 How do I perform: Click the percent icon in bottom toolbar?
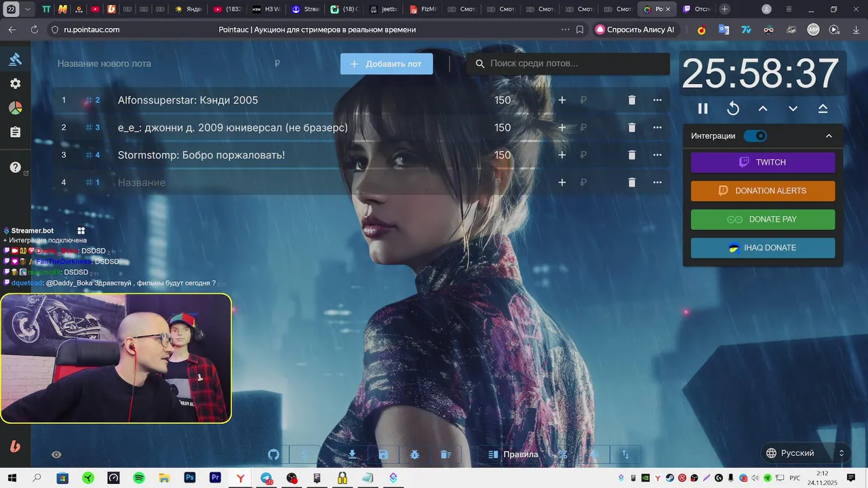point(563,454)
